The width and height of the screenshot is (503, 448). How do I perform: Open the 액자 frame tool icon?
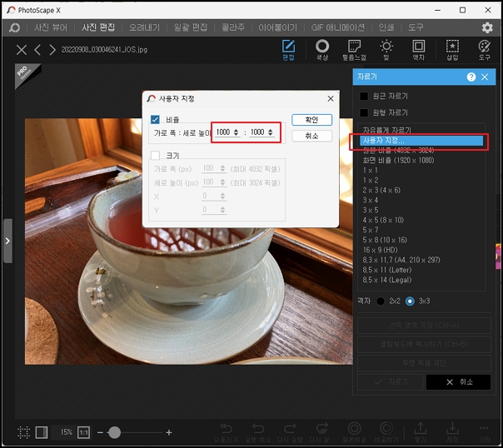(x=419, y=50)
